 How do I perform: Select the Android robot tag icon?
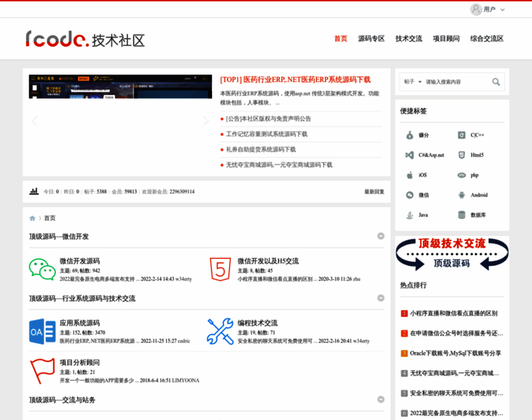click(461, 195)
